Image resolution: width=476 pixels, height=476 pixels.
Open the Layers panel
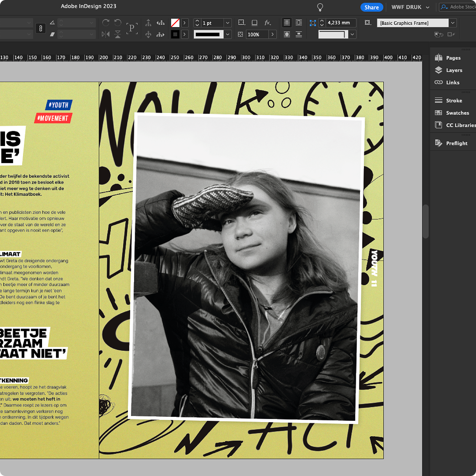[x=448, y=70]
